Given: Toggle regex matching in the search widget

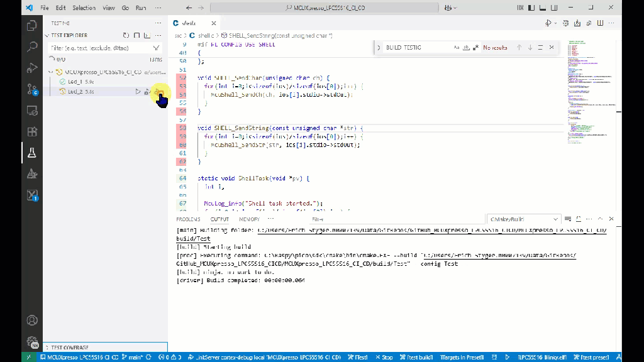Looking at the screenshot, I should pyautogui.click(x=476, y=47).
